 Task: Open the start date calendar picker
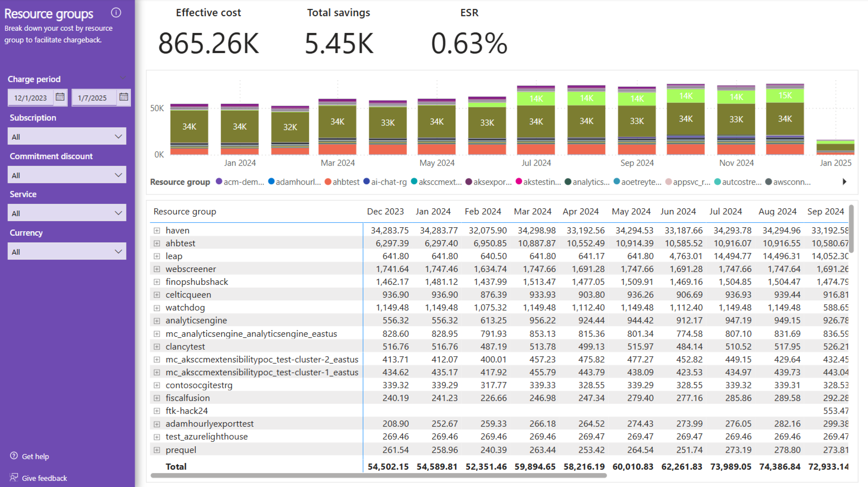60,97
